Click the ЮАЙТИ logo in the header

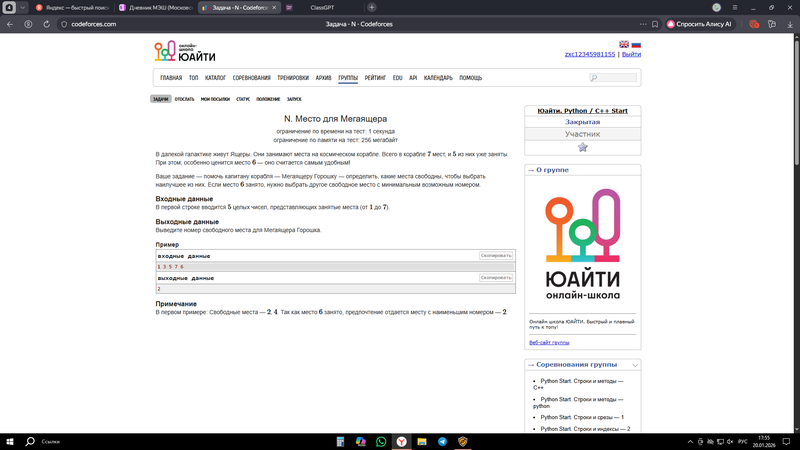tap(185, 52)
